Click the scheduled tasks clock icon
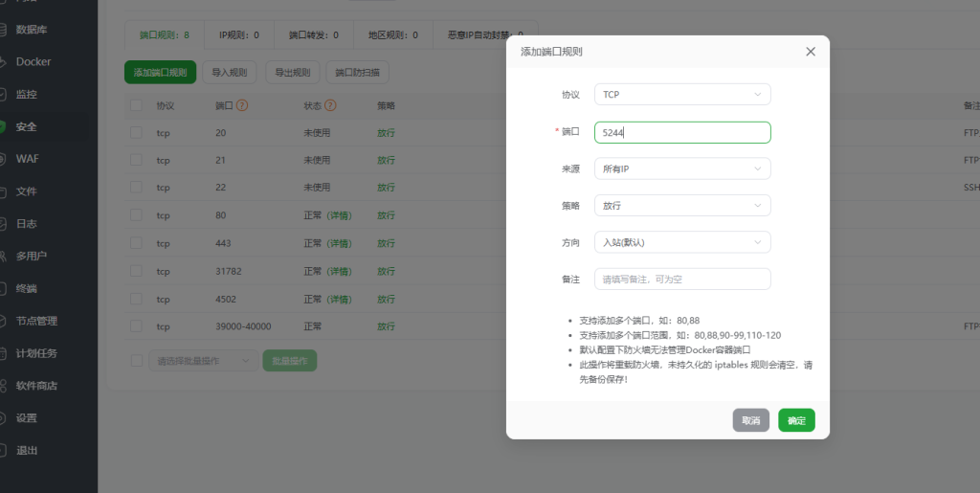The width and height of the screenshot is (980, 493). coord(3,353)
